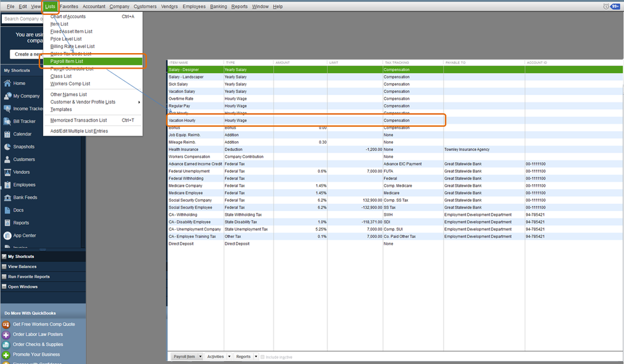The width and height of the screenshot is (624, 364).
Task: Open Bank Feeds shortcut
Action: pos(21,198)
